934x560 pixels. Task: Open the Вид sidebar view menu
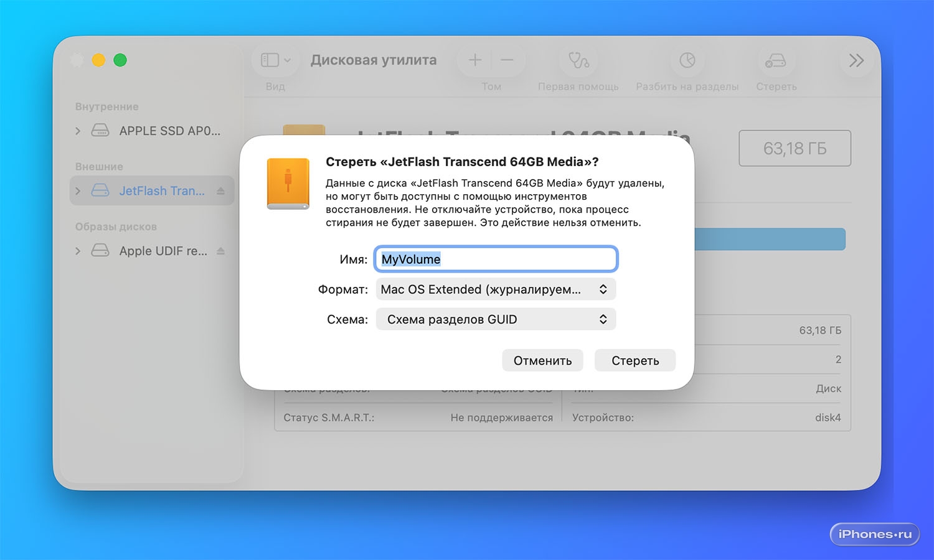point(276,60)
